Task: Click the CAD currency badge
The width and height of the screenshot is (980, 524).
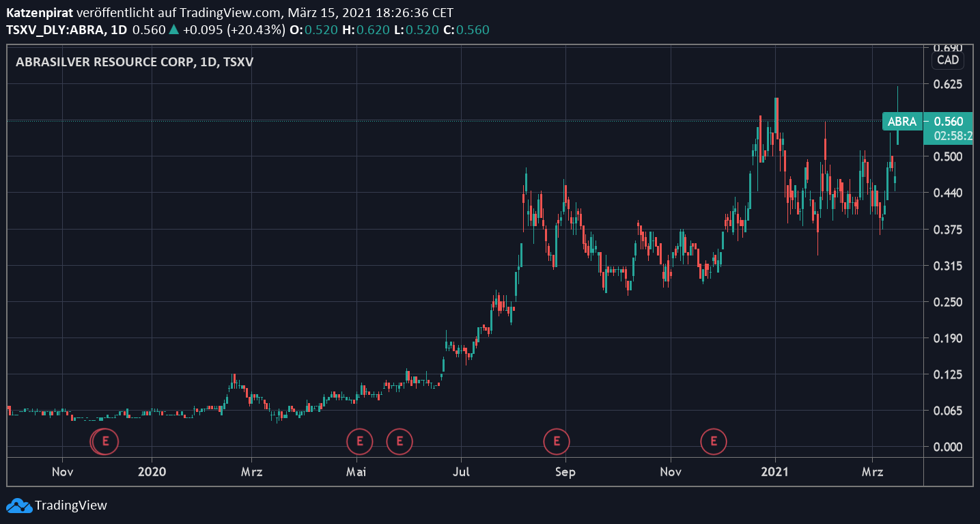Action: click(947, 60)
